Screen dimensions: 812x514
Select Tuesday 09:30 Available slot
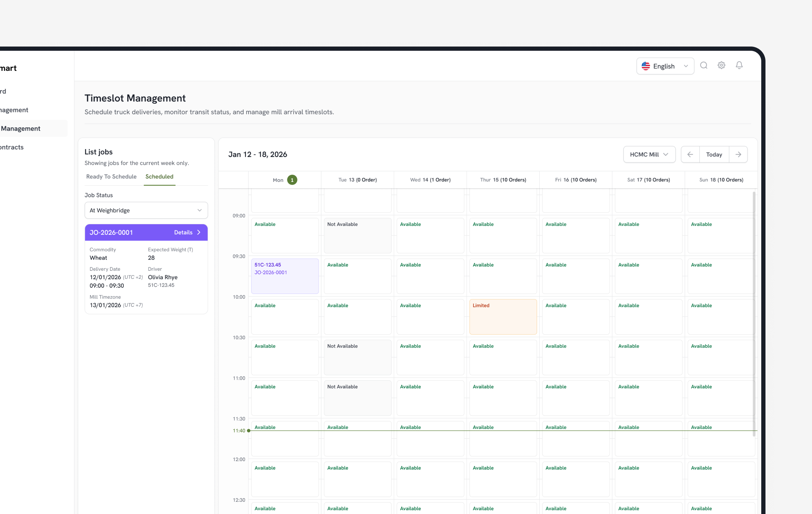coord(357,276)
